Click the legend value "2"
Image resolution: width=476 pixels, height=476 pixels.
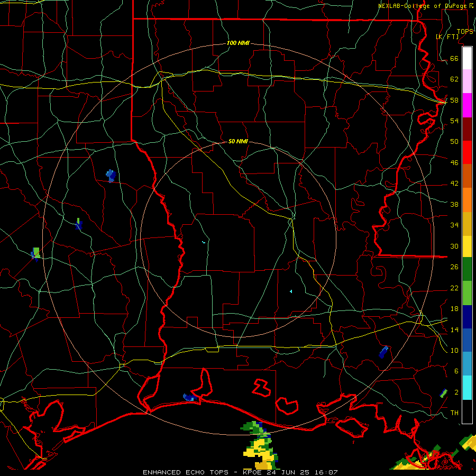pos(456,392)
